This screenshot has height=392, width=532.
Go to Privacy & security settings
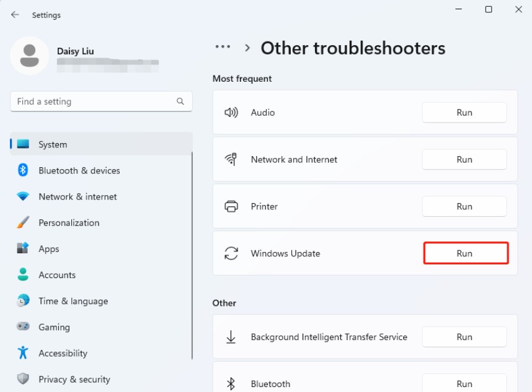click(101, 379)
